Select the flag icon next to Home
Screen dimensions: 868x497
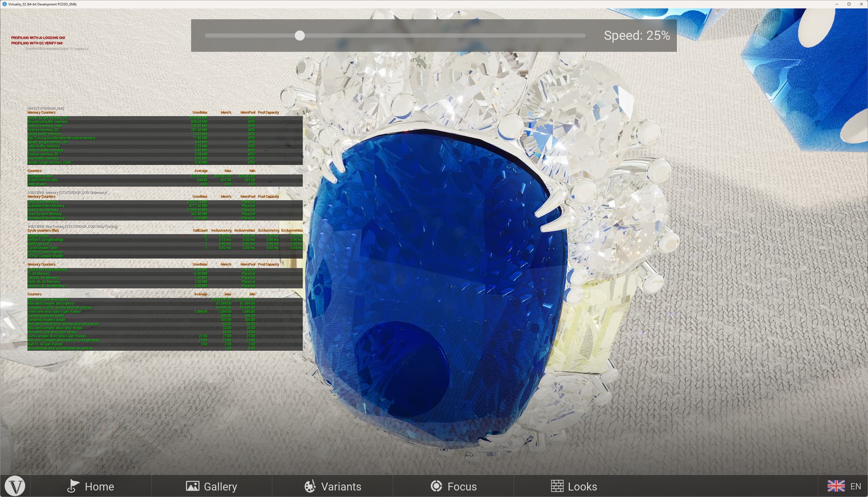74,486
